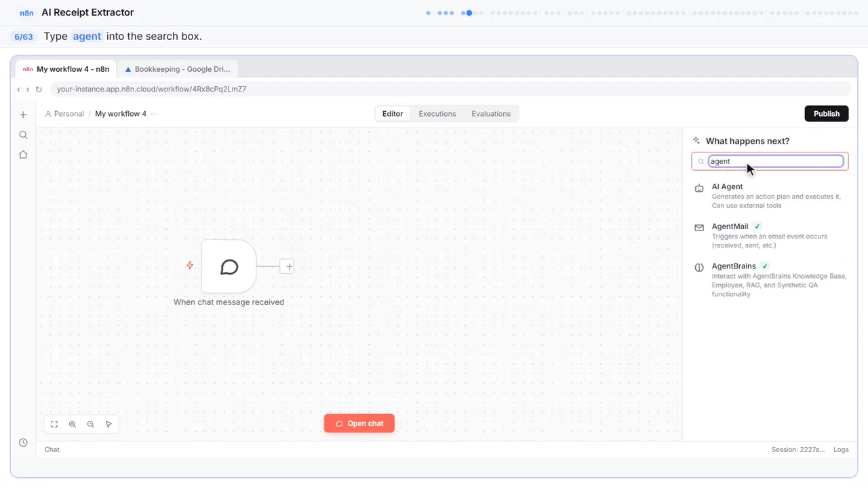Click the When chat message received label
The height and width of the screenshot is (488, 868).
pyautogui.click(x=229, y=302)
